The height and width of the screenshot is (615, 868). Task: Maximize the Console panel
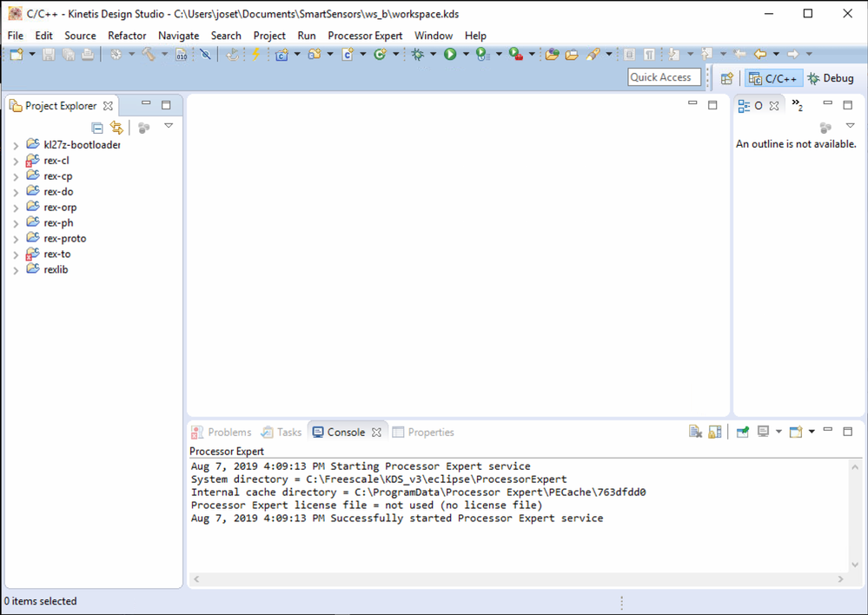[847, 431]
